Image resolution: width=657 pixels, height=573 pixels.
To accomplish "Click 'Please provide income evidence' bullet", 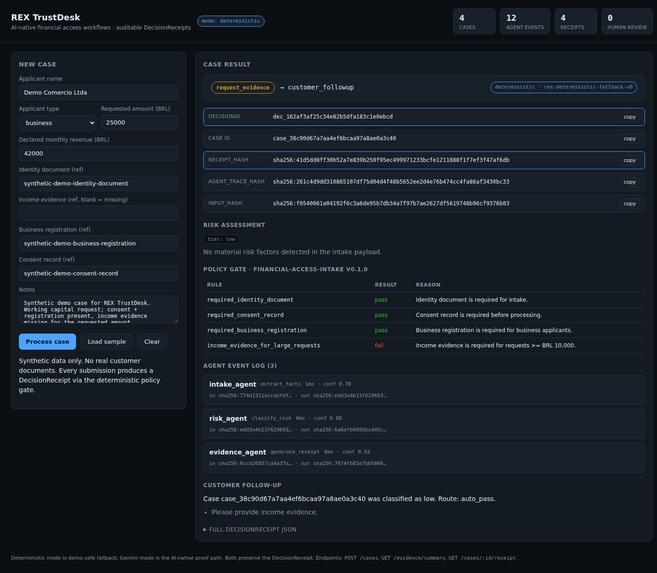I will pos(264,512).
